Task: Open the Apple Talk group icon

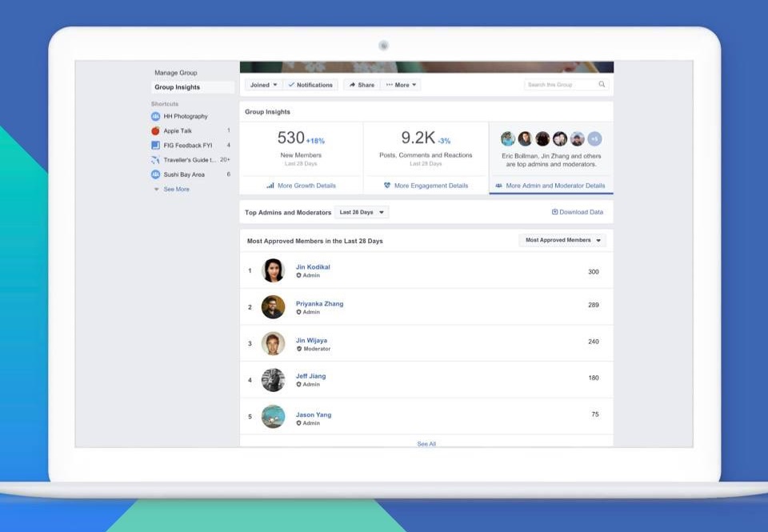Action: pyautogui.click(x=156, y=130)
